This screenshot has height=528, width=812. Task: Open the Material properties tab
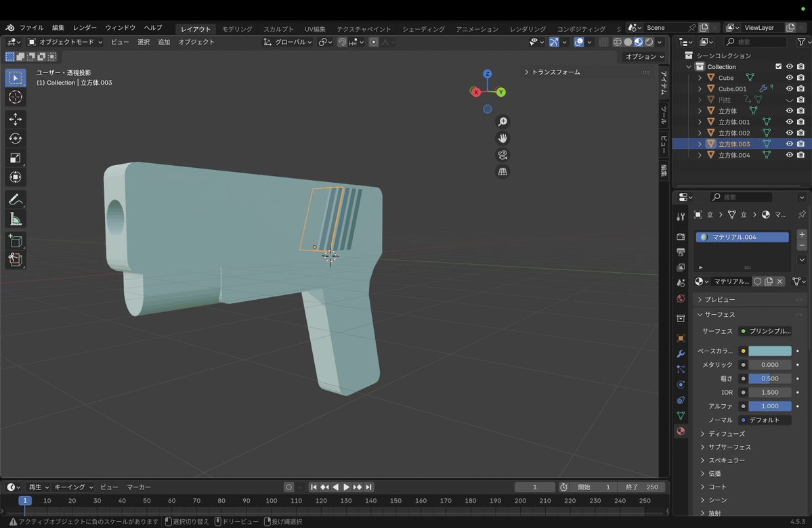coord(681,431)
